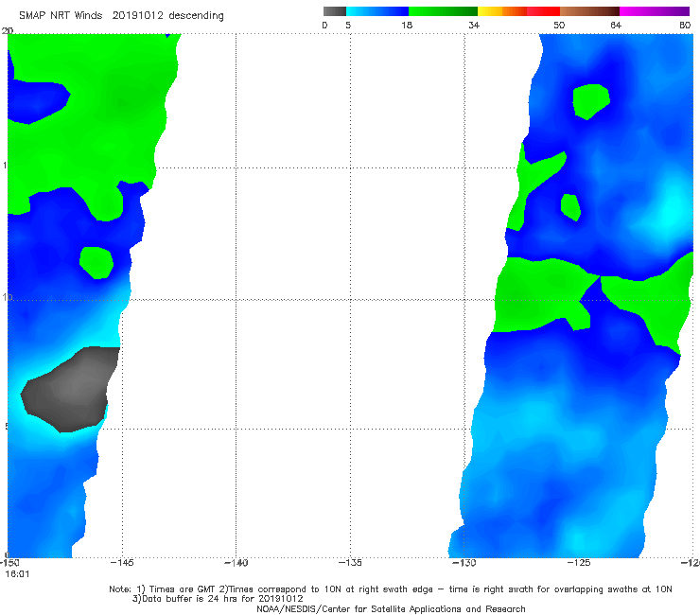Click the '-135' longitude axis label

[350, 563]
